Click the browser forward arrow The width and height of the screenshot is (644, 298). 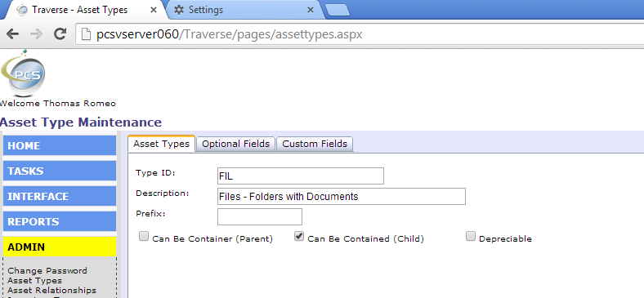37,34
